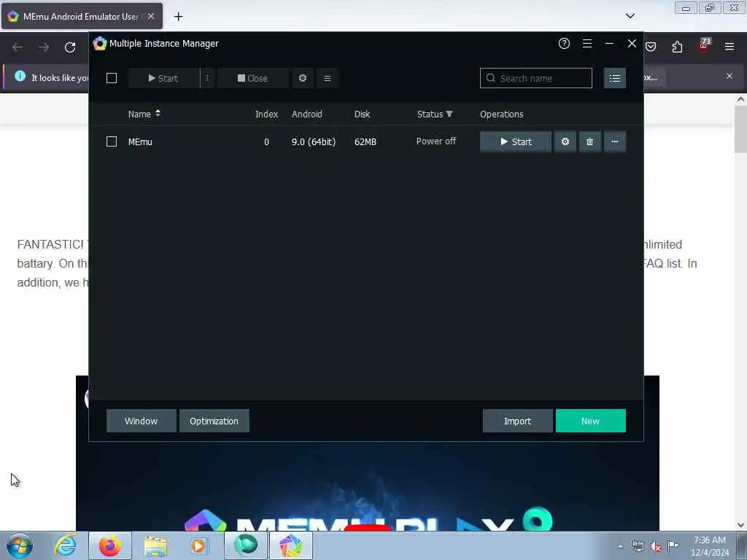Viewport: 747px width, 560px height.
Task: Click the green round app taskbar icon
Action: (246, 545)
